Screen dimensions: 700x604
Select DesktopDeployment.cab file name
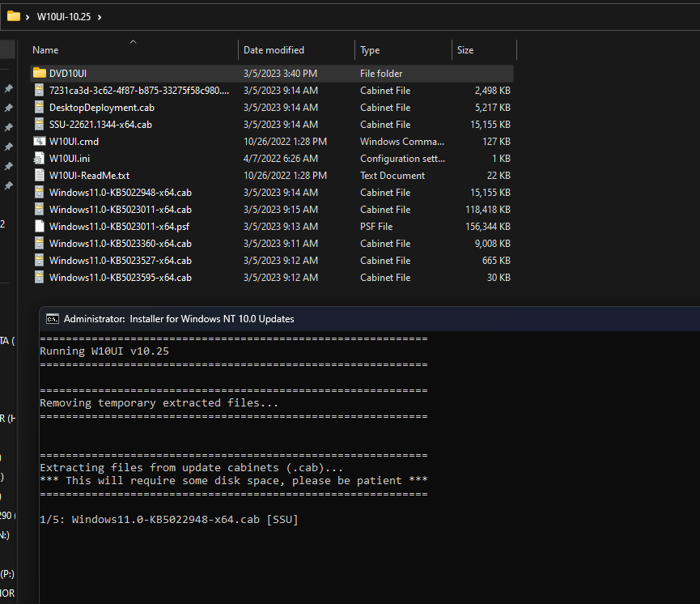102,107
